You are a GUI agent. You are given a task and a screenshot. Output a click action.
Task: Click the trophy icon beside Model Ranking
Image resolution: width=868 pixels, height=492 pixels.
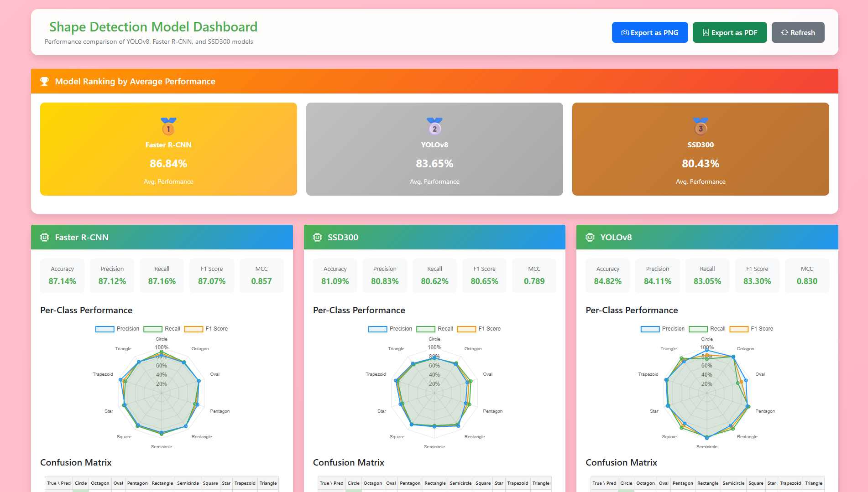click(44, 81)
